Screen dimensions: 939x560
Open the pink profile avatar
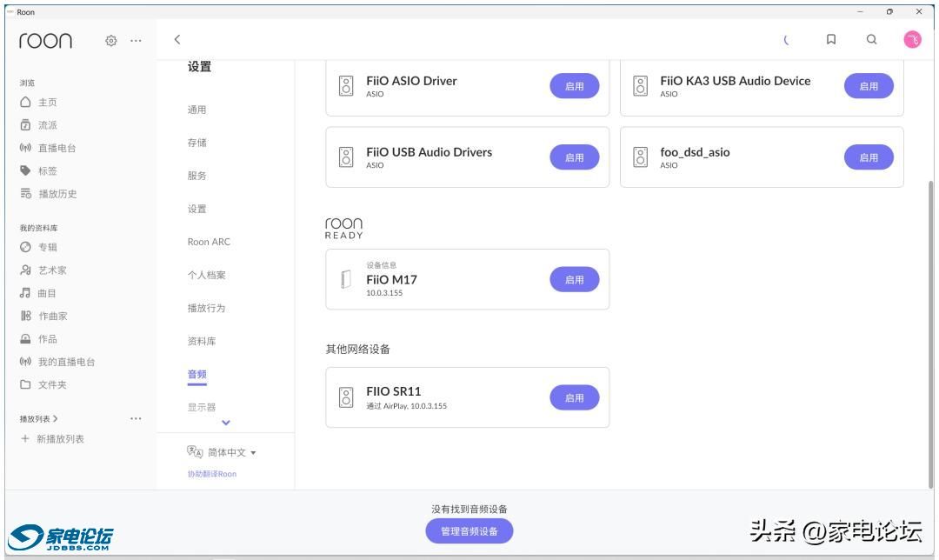[912, 39]
